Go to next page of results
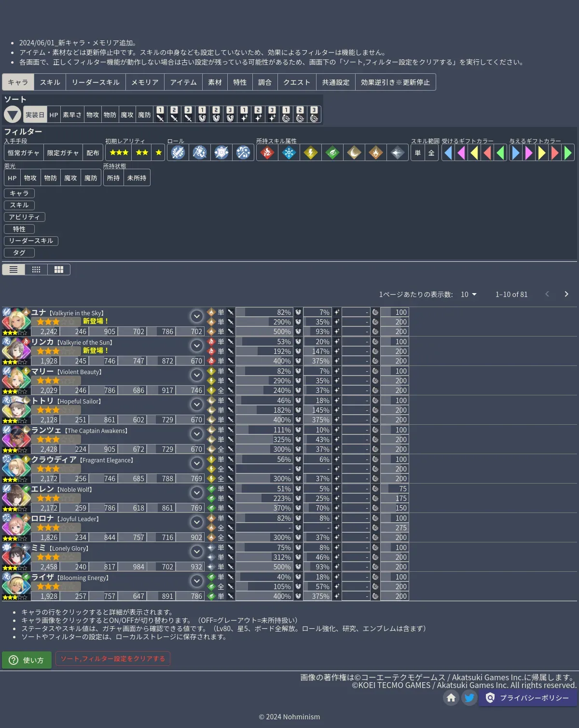Viewport: 579px width, 728px height. (x=566, y=294)
